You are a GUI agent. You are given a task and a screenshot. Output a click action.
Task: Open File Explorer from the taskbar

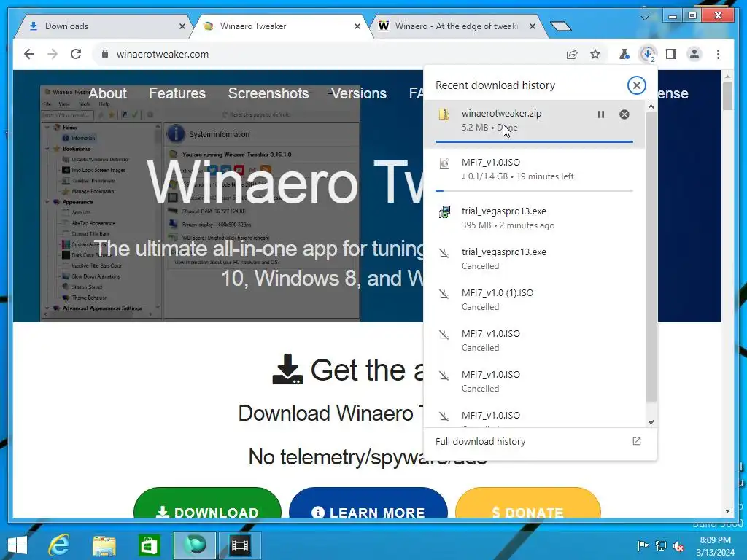[x=104, y=545]
